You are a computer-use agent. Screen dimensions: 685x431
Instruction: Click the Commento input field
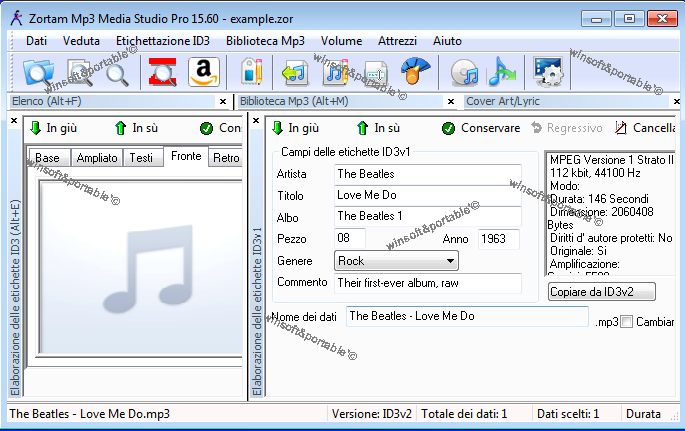point(428,283)
